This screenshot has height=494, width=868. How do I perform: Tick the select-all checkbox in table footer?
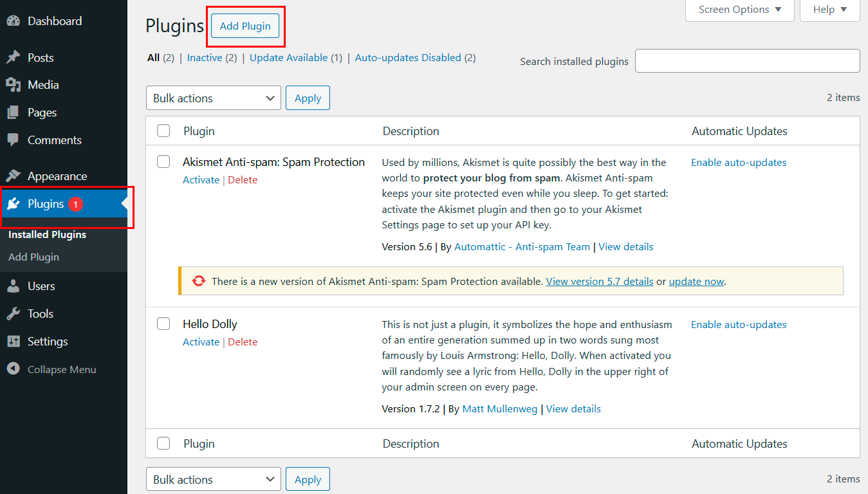(163, 443)
